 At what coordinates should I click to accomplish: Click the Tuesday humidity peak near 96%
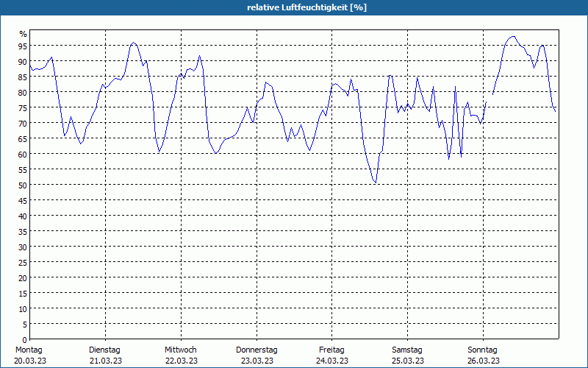click(x=134, y=43)
